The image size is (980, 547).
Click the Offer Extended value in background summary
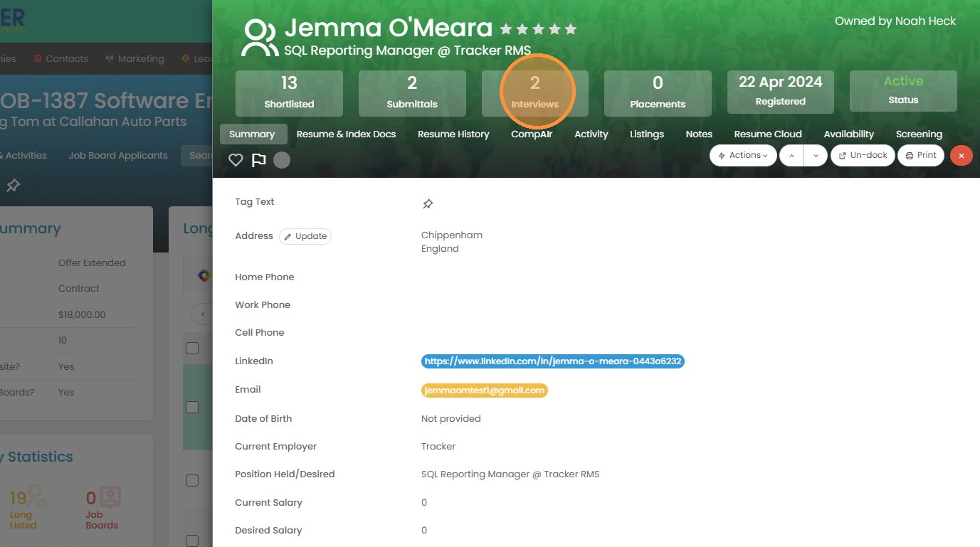coord(92,263)
